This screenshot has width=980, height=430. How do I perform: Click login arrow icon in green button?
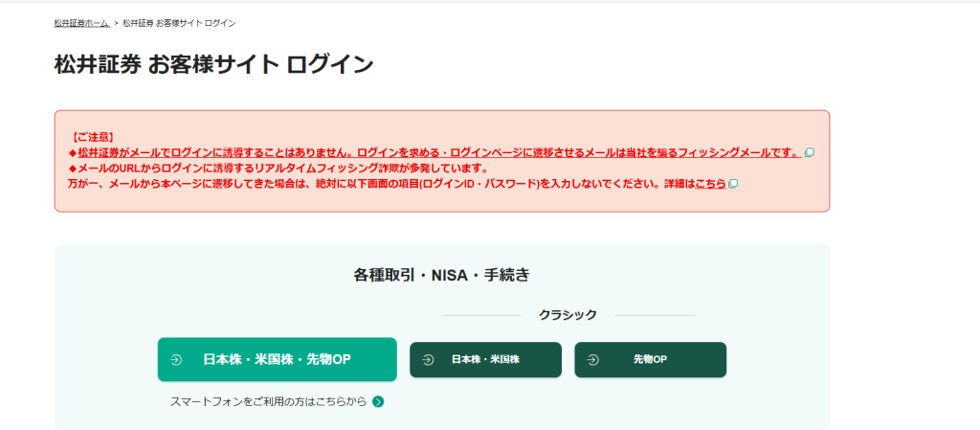tap(176, 360)
